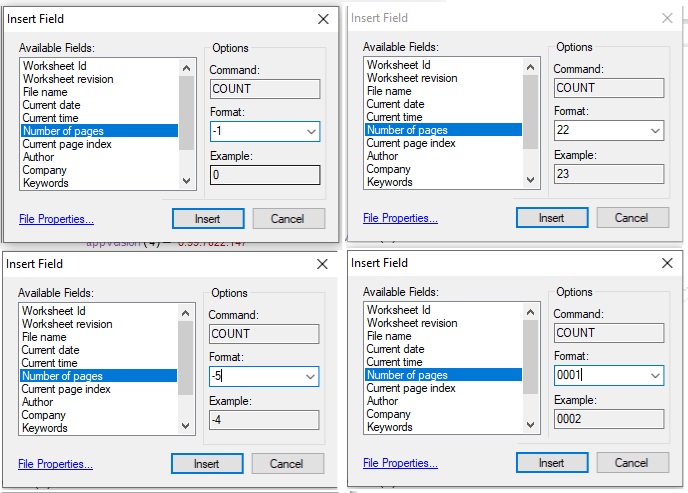
Task: Select Author in the dialog with Format -1
Action: [39, 157]
